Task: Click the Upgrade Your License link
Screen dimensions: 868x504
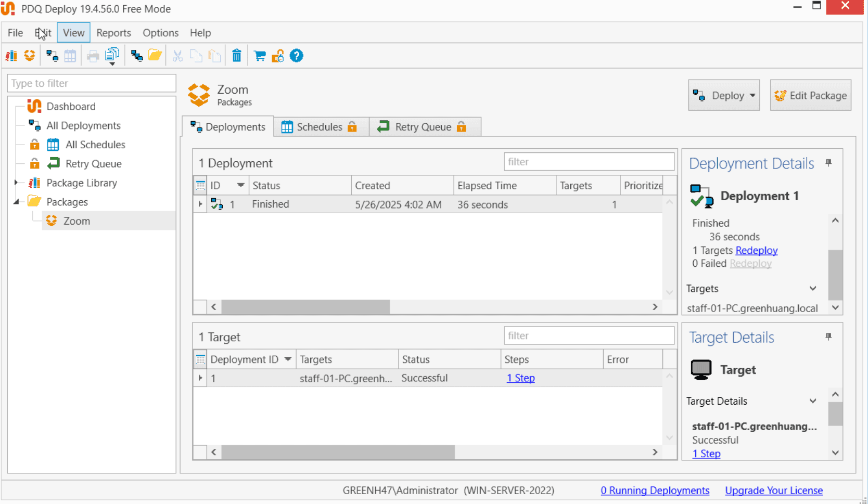Action: (774, 490)
